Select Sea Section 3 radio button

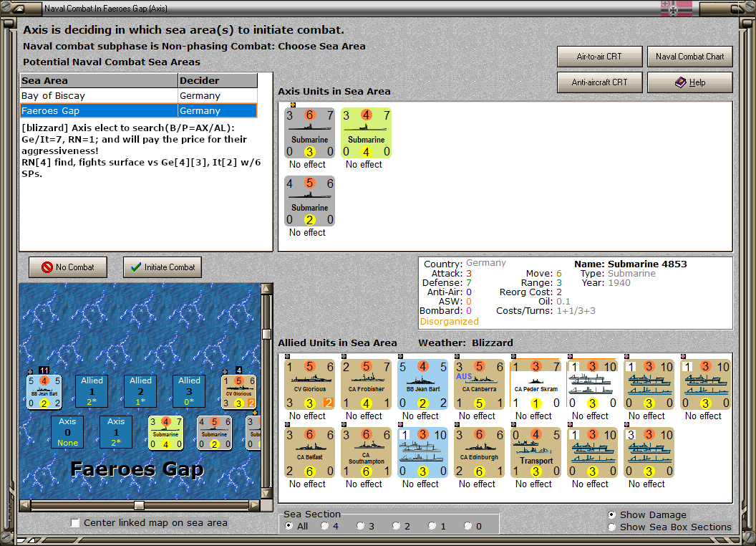[360, 526]
